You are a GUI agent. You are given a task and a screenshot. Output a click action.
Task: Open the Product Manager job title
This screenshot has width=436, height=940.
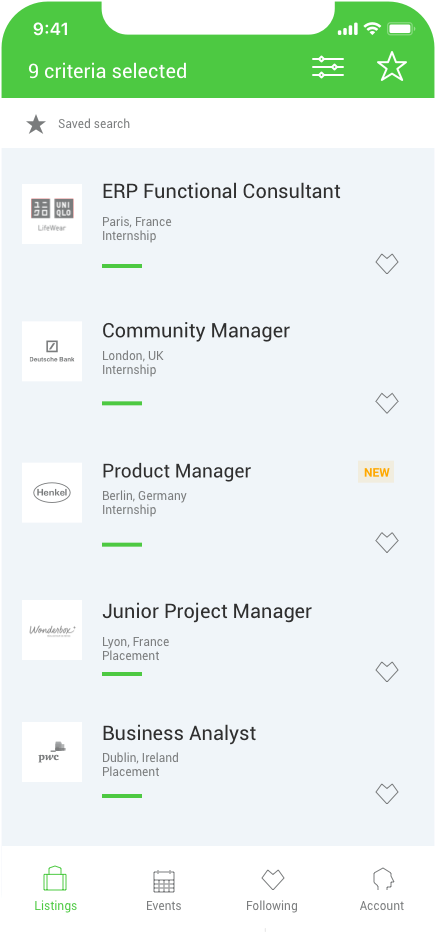pyautogui.click(x=176, y=471)
